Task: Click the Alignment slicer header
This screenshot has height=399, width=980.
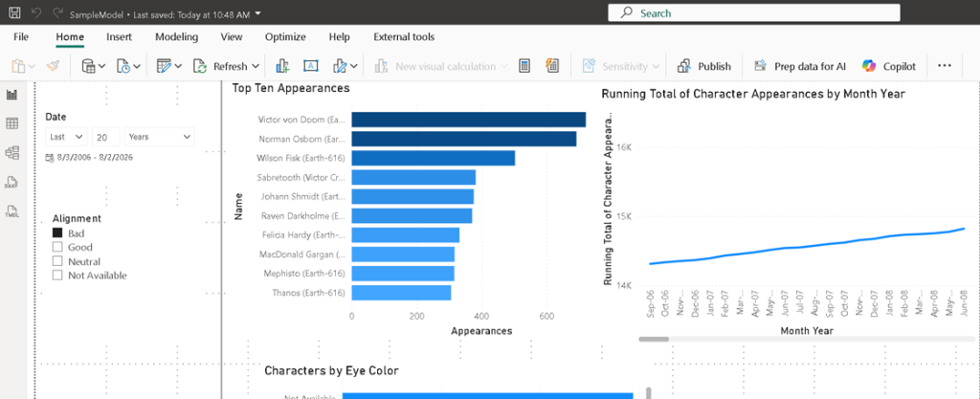Action: click(x=77, y=218)
